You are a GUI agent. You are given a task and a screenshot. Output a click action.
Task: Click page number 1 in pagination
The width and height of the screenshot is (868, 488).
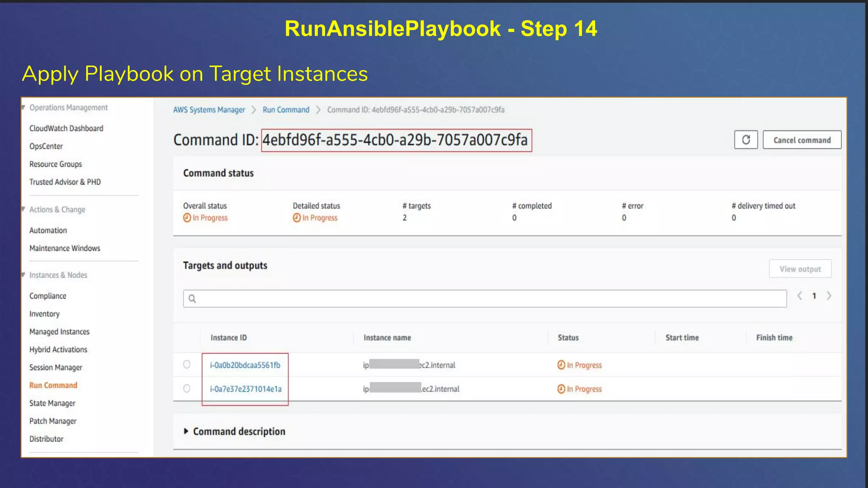(814, 296)
